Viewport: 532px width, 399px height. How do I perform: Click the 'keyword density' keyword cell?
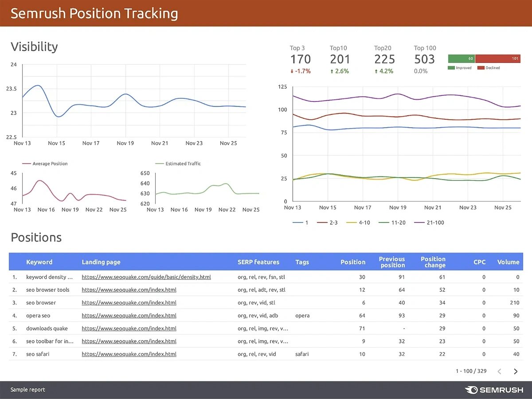(49, 277)
